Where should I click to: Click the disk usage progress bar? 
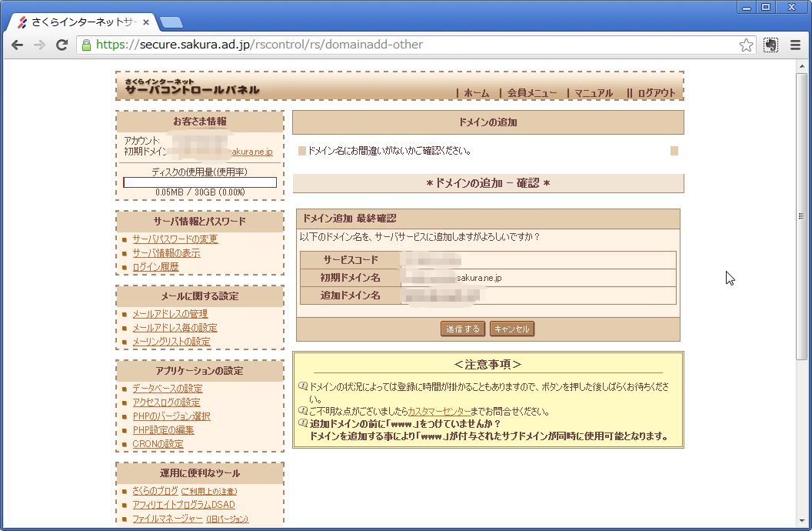pos(200,182)
